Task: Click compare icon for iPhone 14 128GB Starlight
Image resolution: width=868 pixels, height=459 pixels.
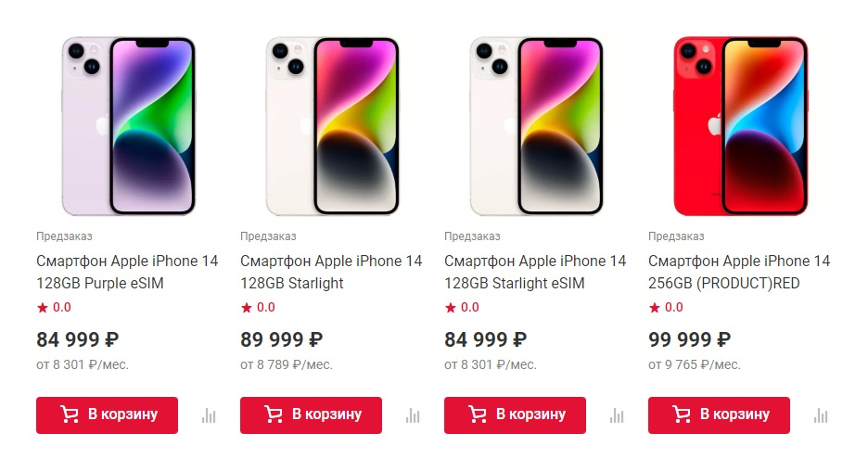Action: point(413,415)
